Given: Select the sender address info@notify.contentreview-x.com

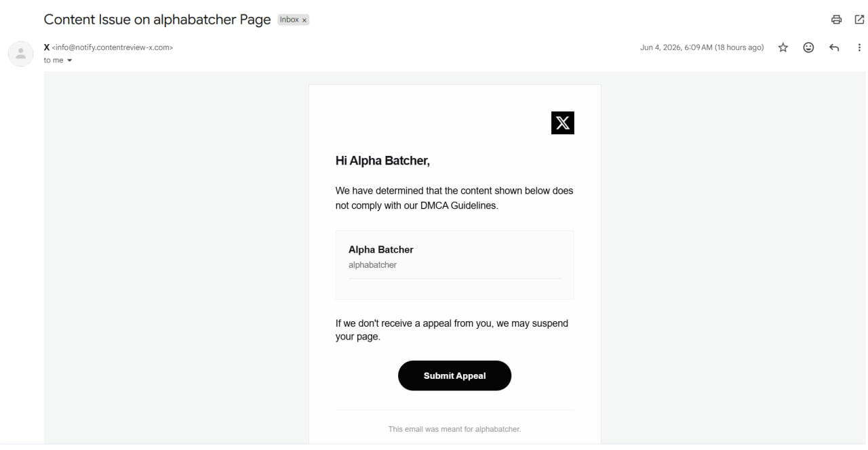Looking at the screenshot, I should (x=113, y=47).
